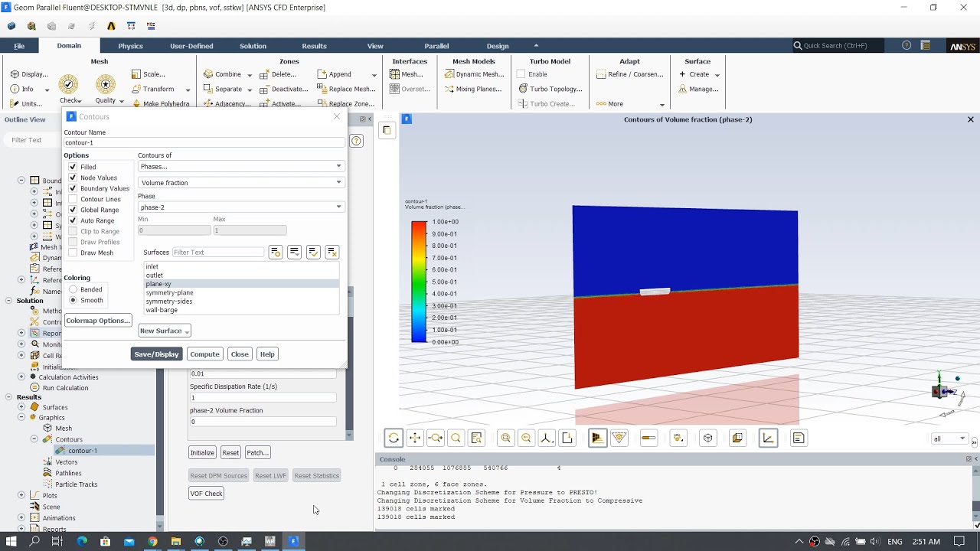Click the Mesh Scale button icon
Screen dimensions: 980x551
click(136, 74)
